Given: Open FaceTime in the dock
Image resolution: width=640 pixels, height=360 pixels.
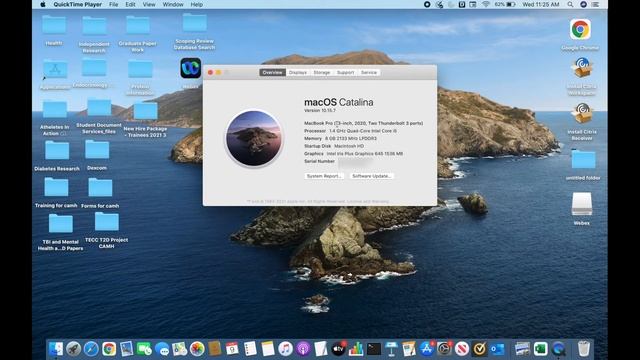Looking at the screenshot, I should point(144,349).
